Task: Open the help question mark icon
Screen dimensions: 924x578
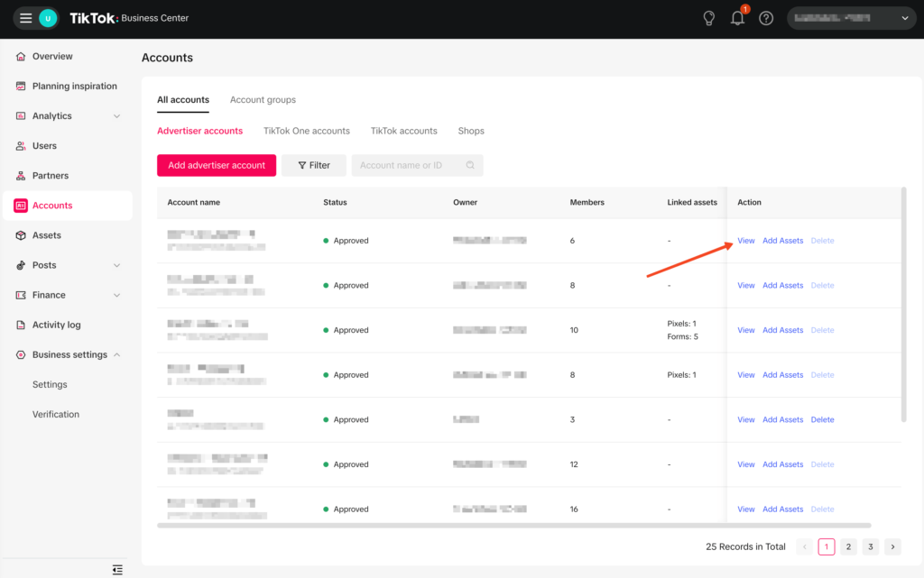Action: [766, 18]
